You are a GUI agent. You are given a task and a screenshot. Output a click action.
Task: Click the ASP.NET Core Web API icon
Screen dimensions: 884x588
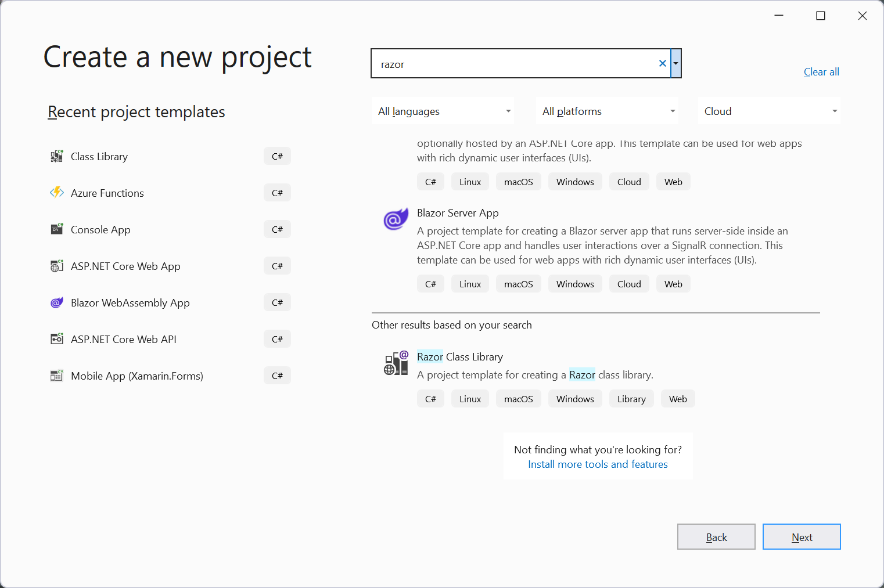(56, 338)
